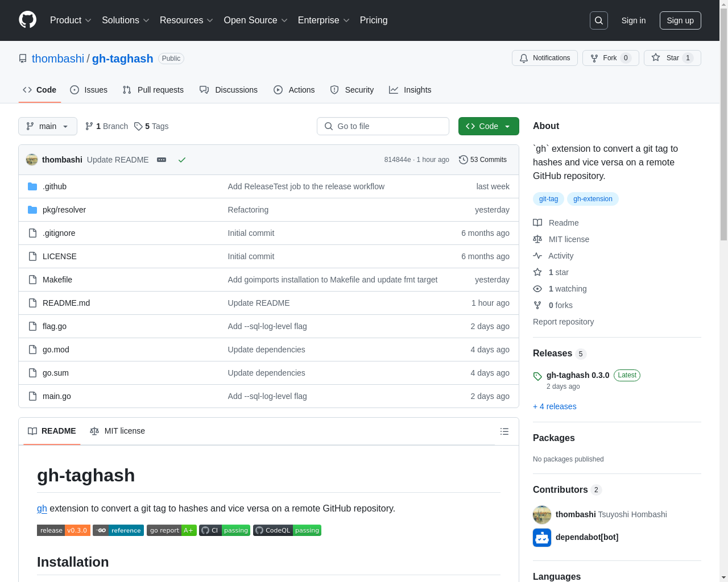Open MIT license link in About sidebar
This screenshot has width=728, height=582.
point(561,239)
